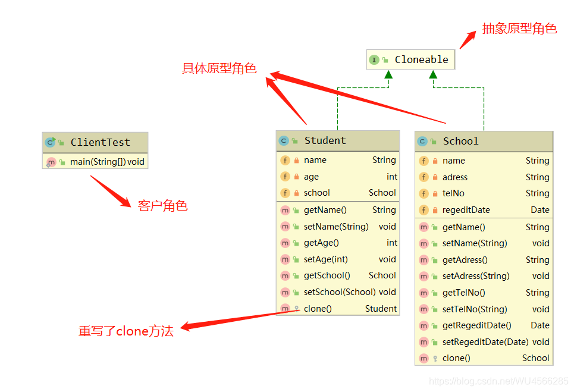Select the School class header
This screenshot has height=392, width=574.
click(484, 142)
